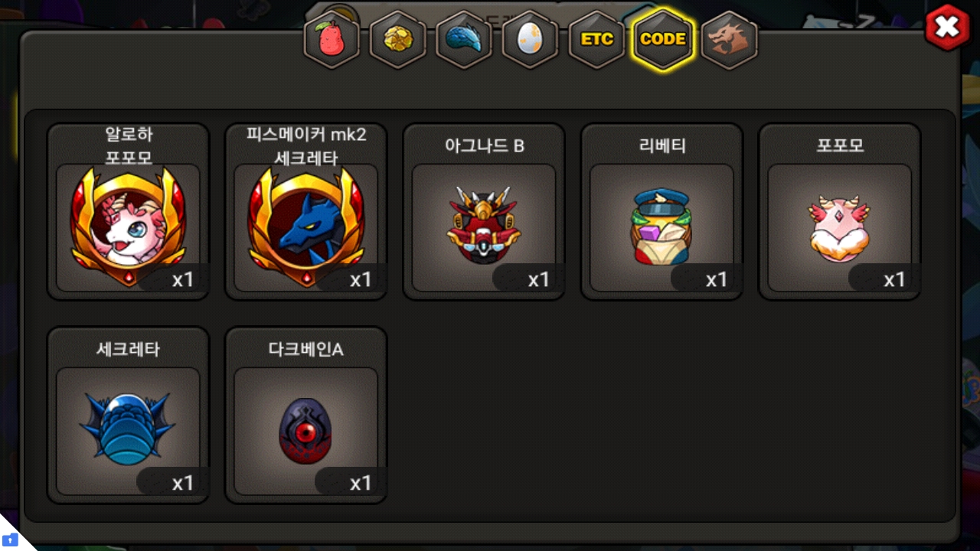The width and height of the screenshot is (980, 551).
Task: Choose the 아그나드 B egg
Action: tap(484, 212)
